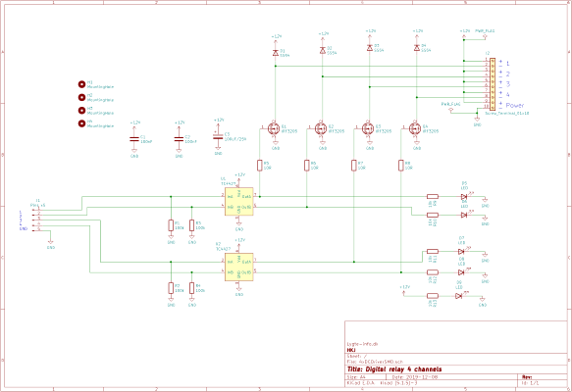Click the U1 TC4427 driver IC
This screenshot has height=392, width=572.
point(239,202)
